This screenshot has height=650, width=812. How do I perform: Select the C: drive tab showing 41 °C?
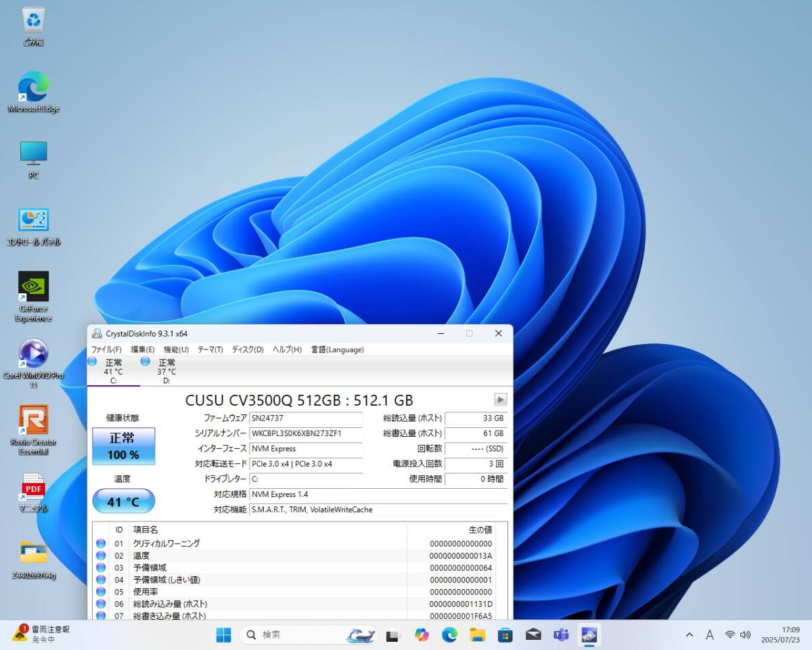tap(112, 371)
